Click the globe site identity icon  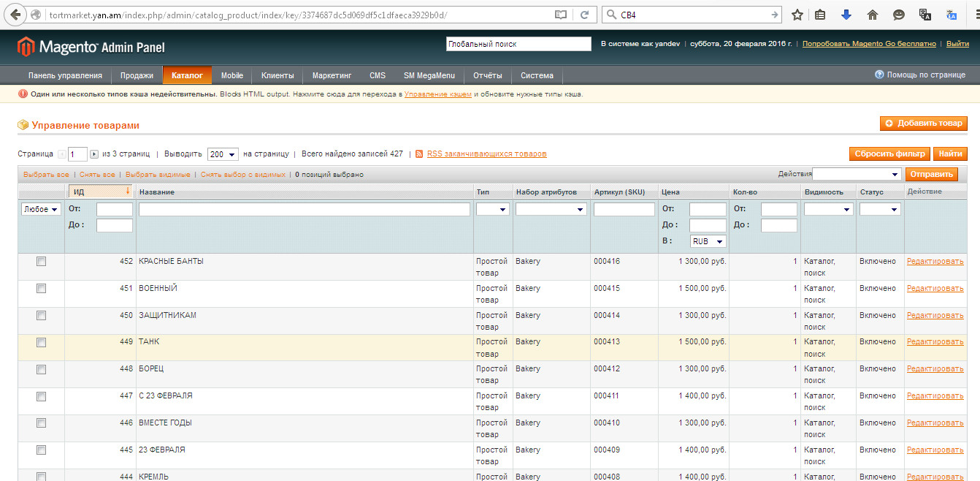click(x=36, y=15)
